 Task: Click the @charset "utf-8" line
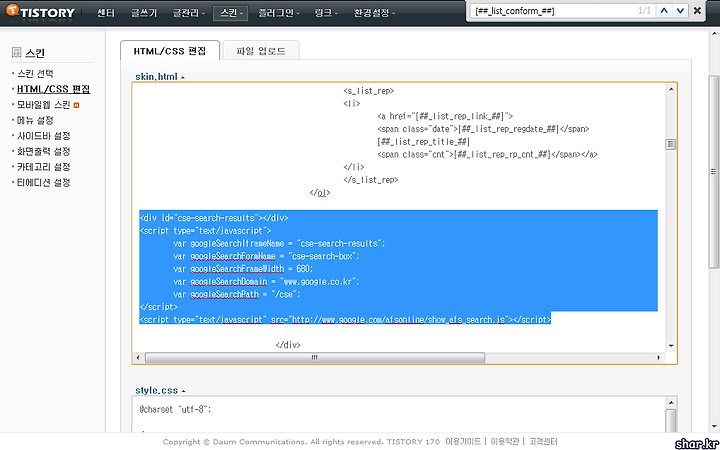(x=175, y=409)
